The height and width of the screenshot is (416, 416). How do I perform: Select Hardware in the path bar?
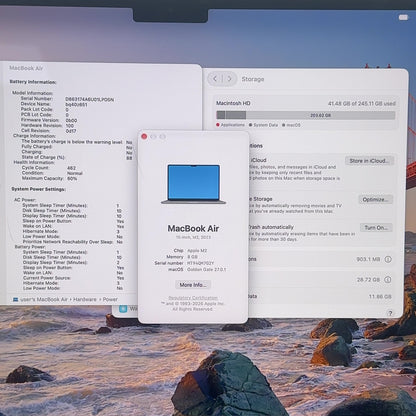[85, 299]
